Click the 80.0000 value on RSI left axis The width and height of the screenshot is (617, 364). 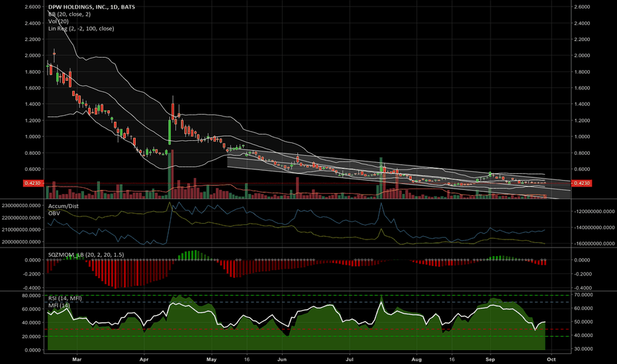click(31, 296)
